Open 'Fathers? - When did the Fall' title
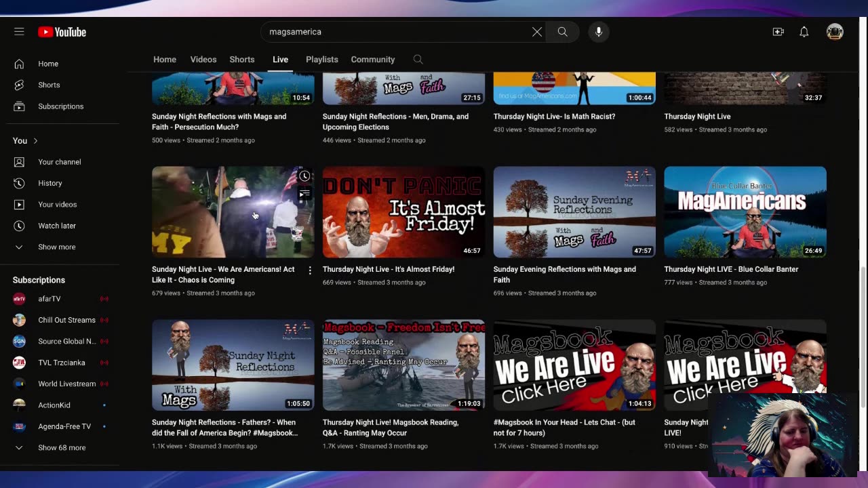This screenshot has width=868, height=488. (224, 428)
